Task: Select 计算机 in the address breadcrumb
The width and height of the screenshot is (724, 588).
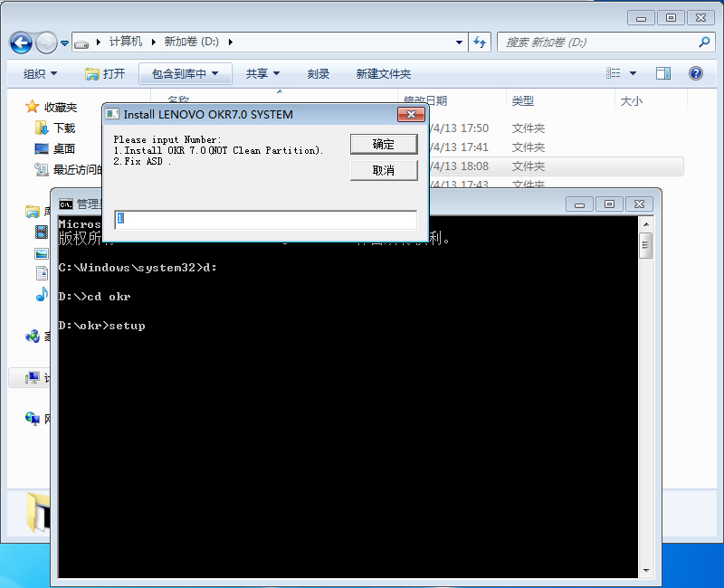Action: (x=125, y=42)
